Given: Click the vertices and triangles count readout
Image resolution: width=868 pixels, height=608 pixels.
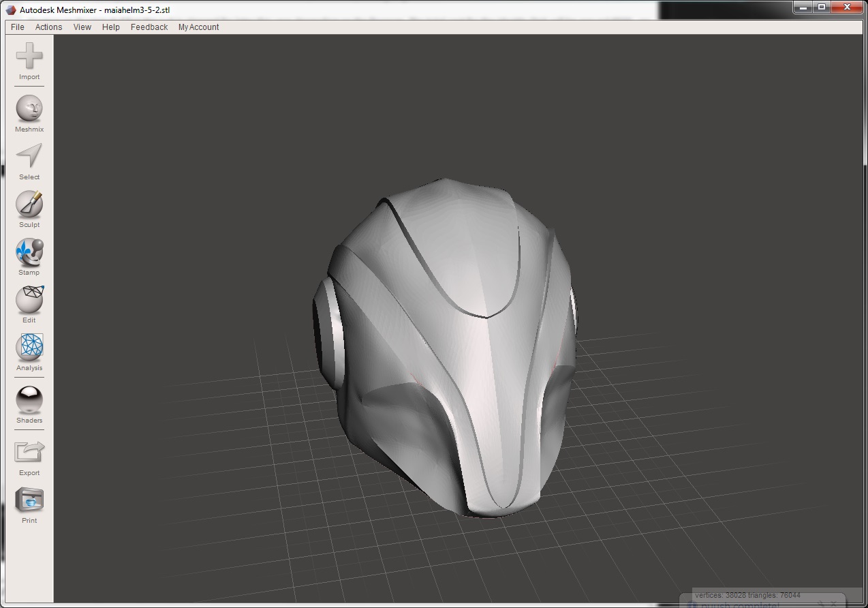Looking at the screenshot, I should click(747, 595).
